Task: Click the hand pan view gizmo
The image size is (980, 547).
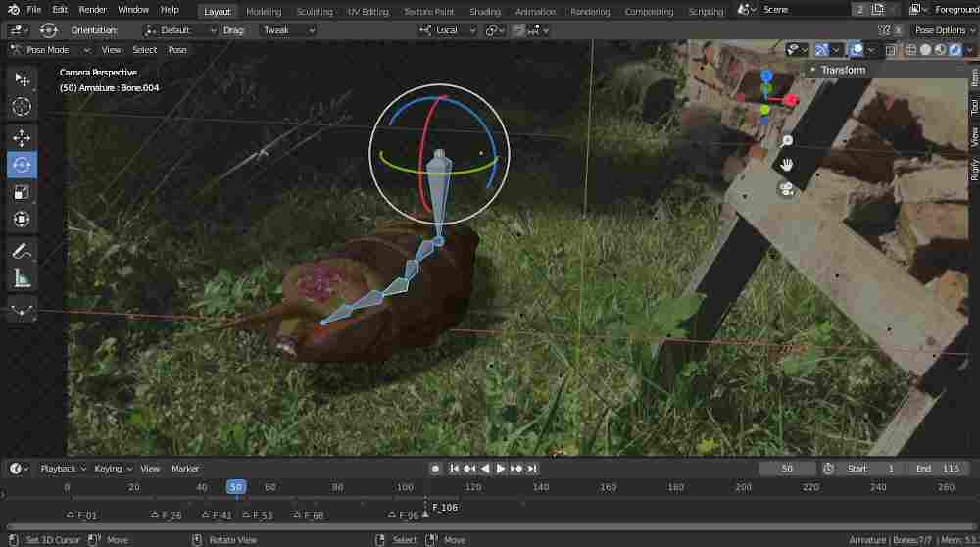Action: pos(786,165)
